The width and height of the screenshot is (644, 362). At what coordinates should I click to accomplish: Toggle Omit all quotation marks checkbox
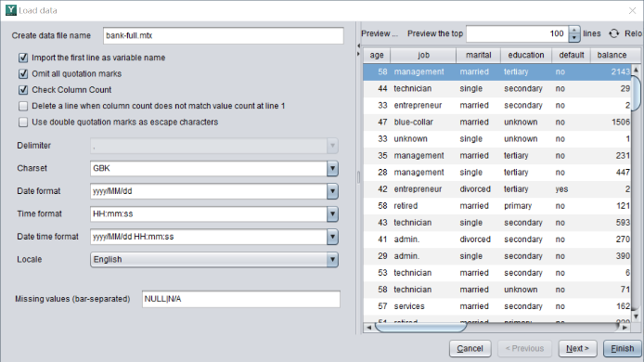click(23, 73)
